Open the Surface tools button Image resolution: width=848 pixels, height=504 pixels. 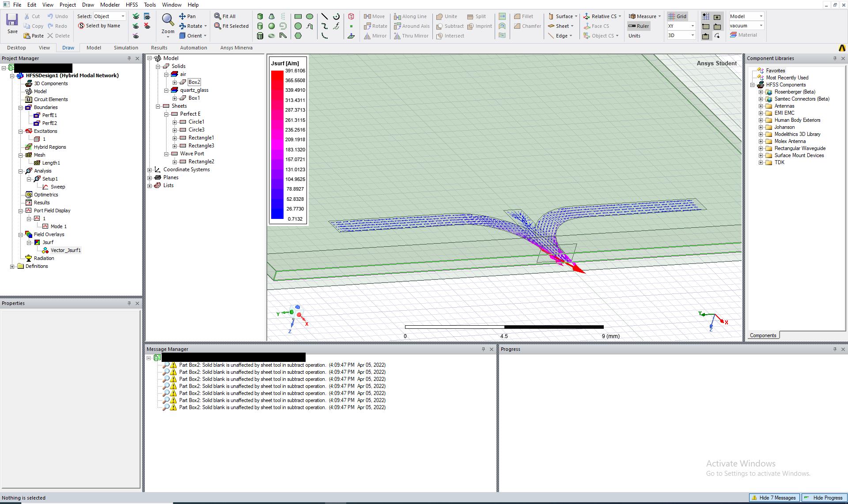[x=563, y=16]
